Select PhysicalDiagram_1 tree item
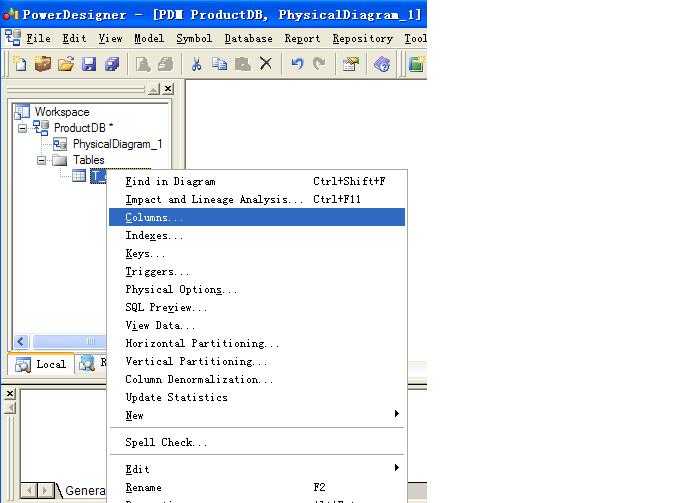This screenshot has width=683, height=503. [117, 144]
